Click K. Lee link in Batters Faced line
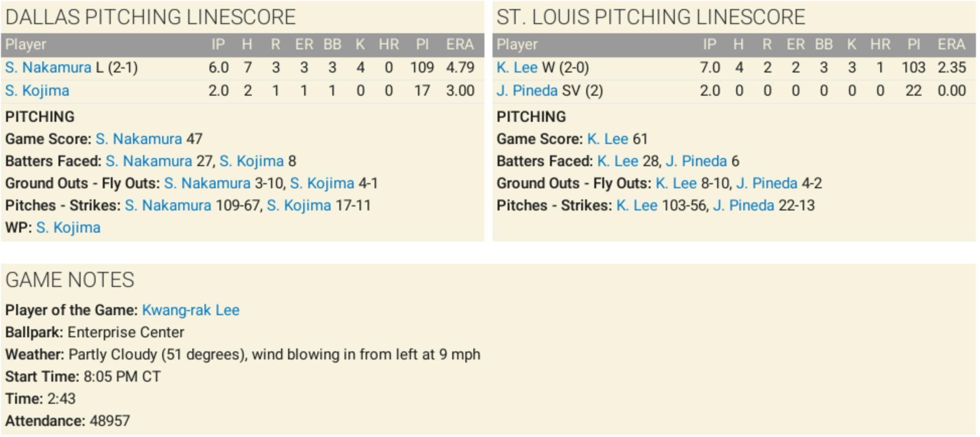Viewport: 980px width, 437px height. (x=617, y=161)
